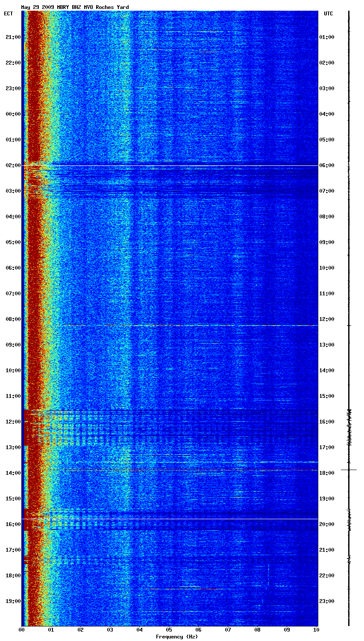Pick the 23:00 tick label on the UTC axis
364x641 pixels.
click(x=327, y=601)
